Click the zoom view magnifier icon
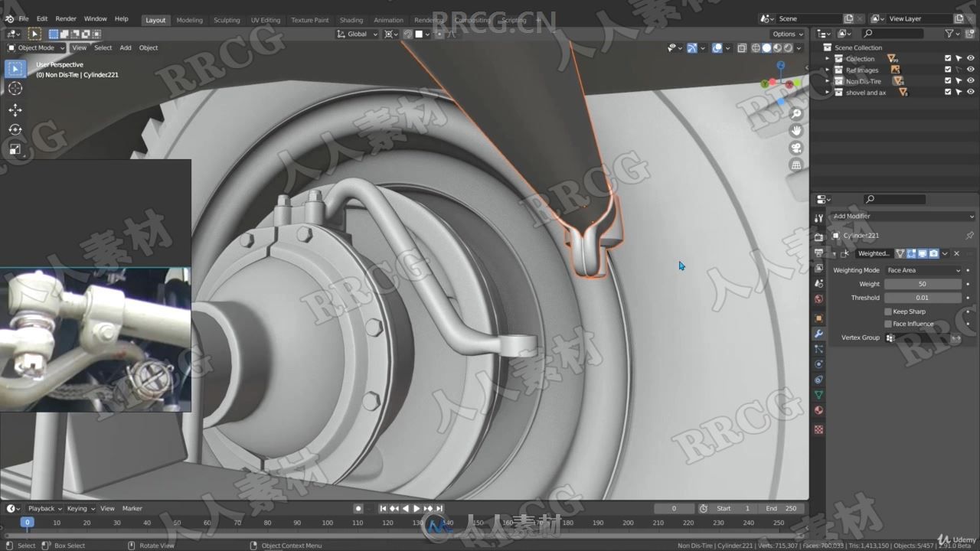 point(796,114)
